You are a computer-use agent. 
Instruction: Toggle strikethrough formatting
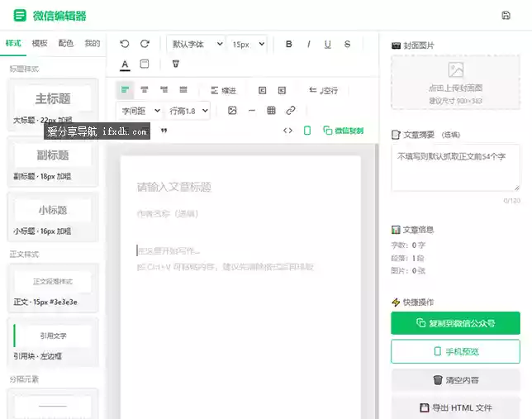(347, 44)
